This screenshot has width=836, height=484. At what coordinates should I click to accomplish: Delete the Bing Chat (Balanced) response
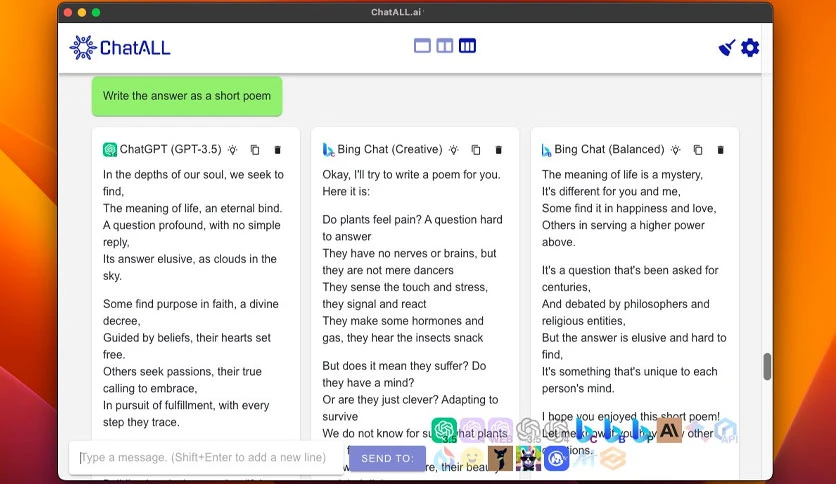pyautogui.click(x=720, y=150)
